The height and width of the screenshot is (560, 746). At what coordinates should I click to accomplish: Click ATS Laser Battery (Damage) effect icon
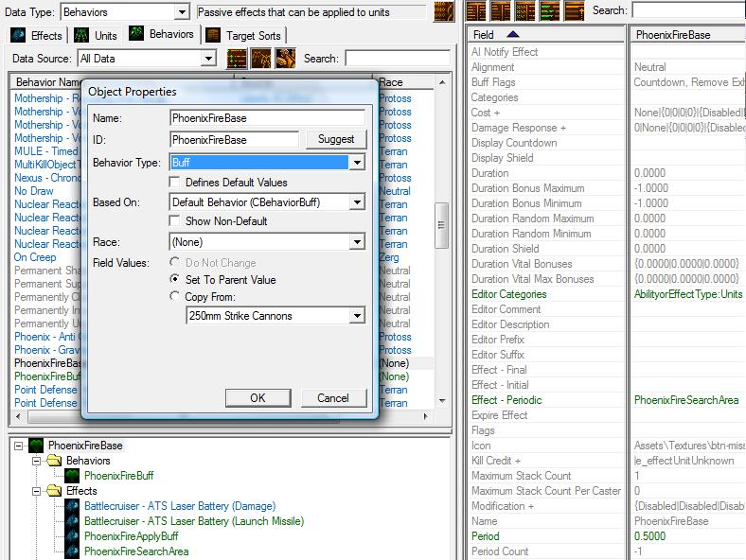(72, 506)
